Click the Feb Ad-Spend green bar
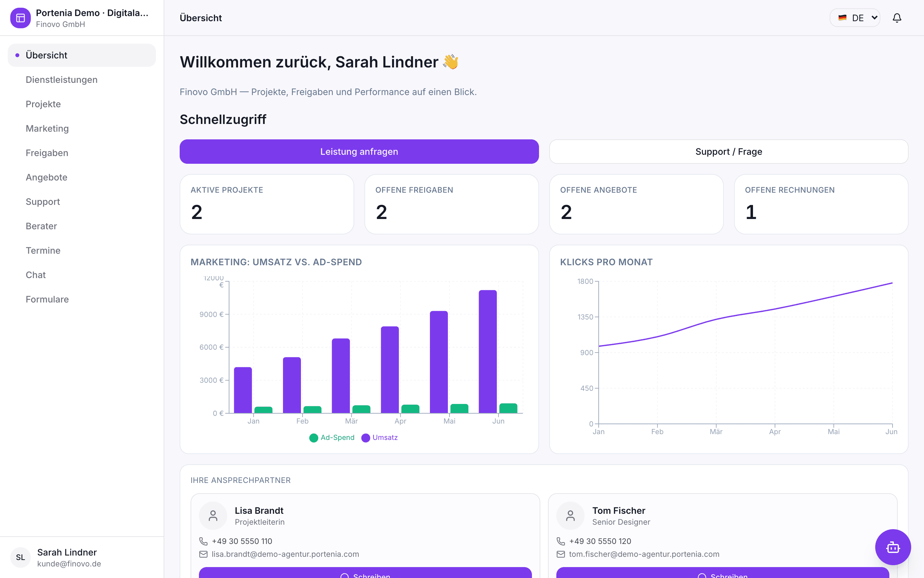924x578 pixels. (x=312, y=410)
